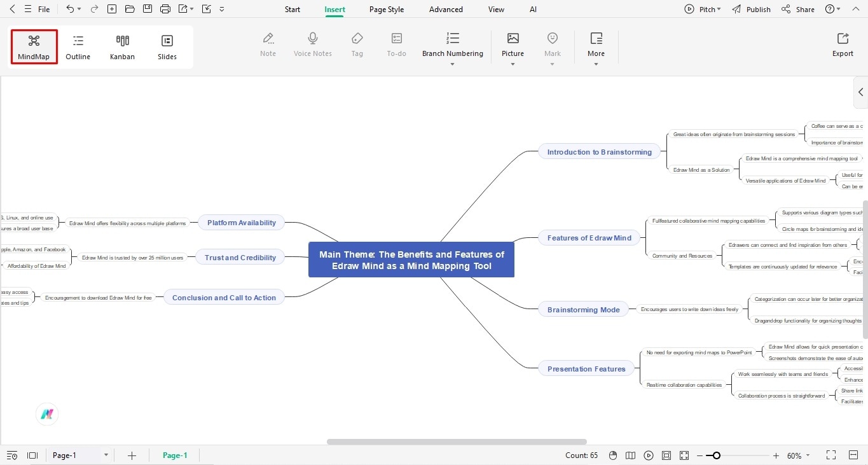868x465 pixels.
Task: Switch to the AI tab
Action: click(x=533, y=10)
